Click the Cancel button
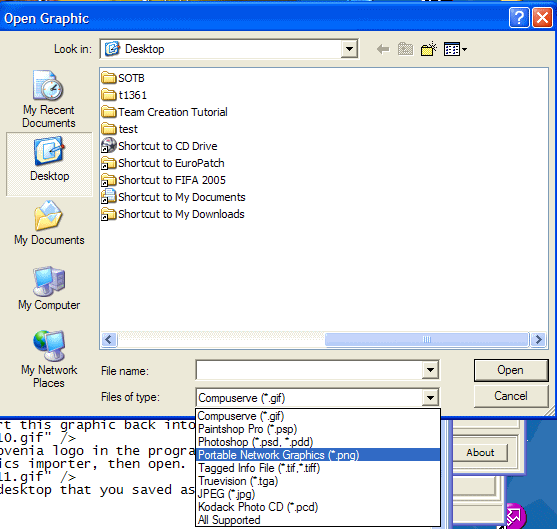 point(511,396)
